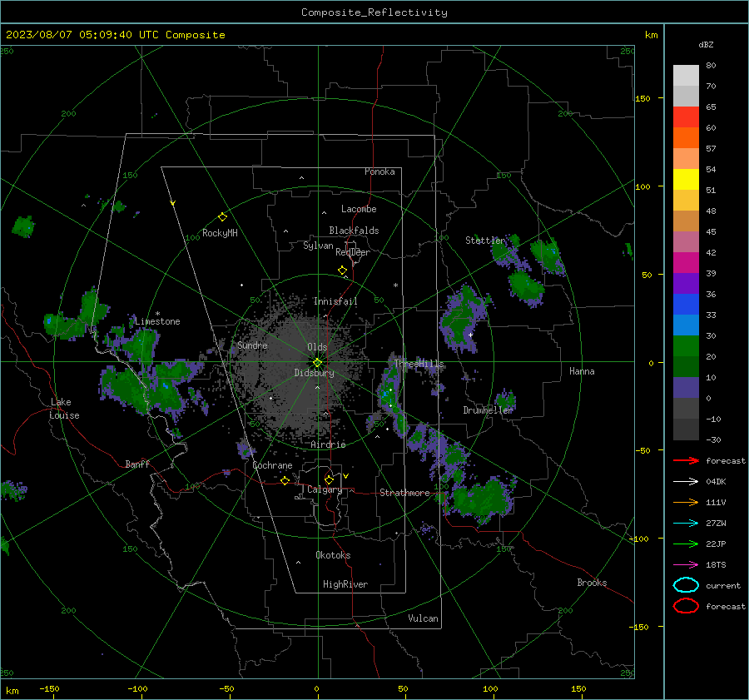The height and width of the screenshot is (700, 749).
Task: Click the Lacombe label
Action: click(x=359, y=209)
